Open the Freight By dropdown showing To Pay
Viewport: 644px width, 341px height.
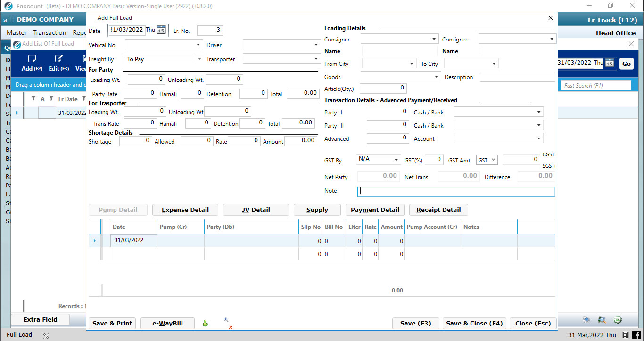pyautogui.click(x=198, y=58)
